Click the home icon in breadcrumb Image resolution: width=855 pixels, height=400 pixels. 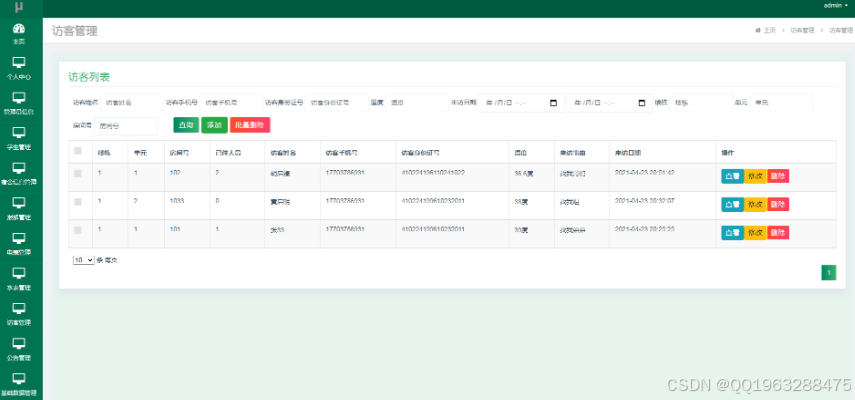tap(757, 31)
